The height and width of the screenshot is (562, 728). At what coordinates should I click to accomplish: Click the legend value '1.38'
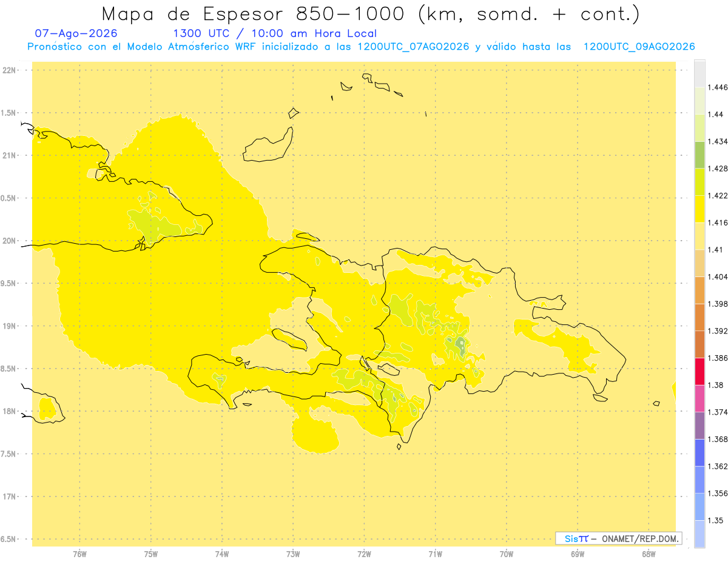point(716,385)
